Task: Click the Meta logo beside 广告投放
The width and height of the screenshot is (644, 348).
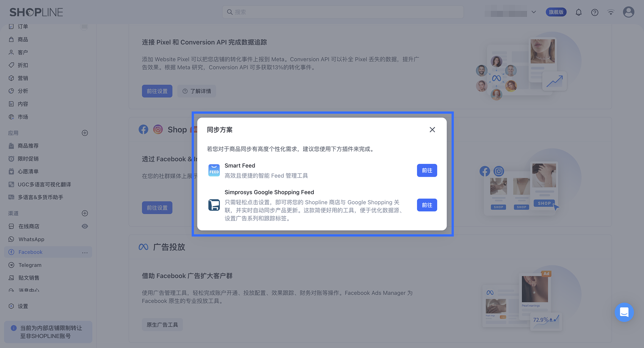Action: (x=144, y=247)
